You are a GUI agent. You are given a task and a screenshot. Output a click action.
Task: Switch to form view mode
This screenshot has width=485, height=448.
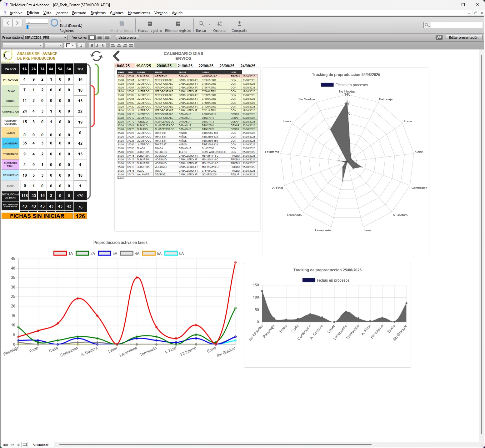pyautogui.click(x=92, y=38)
